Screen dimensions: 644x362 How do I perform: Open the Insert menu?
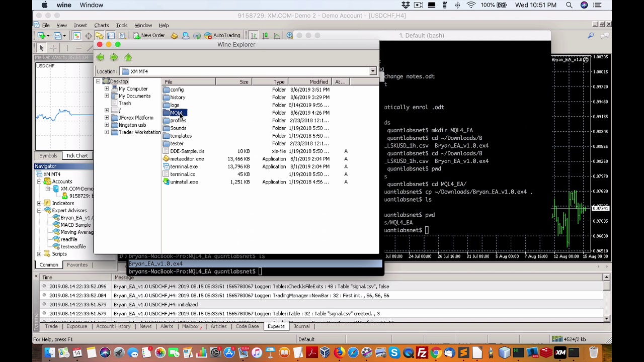(x=80, y=26)
